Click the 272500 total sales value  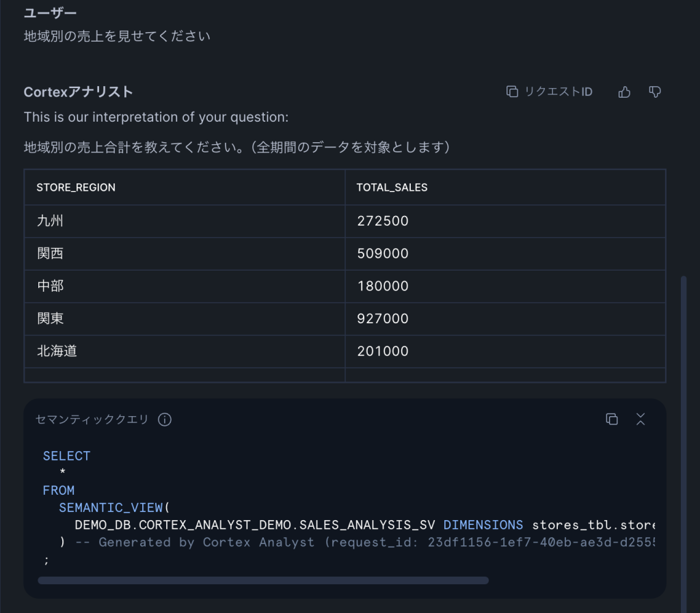[x=383, y=221]
